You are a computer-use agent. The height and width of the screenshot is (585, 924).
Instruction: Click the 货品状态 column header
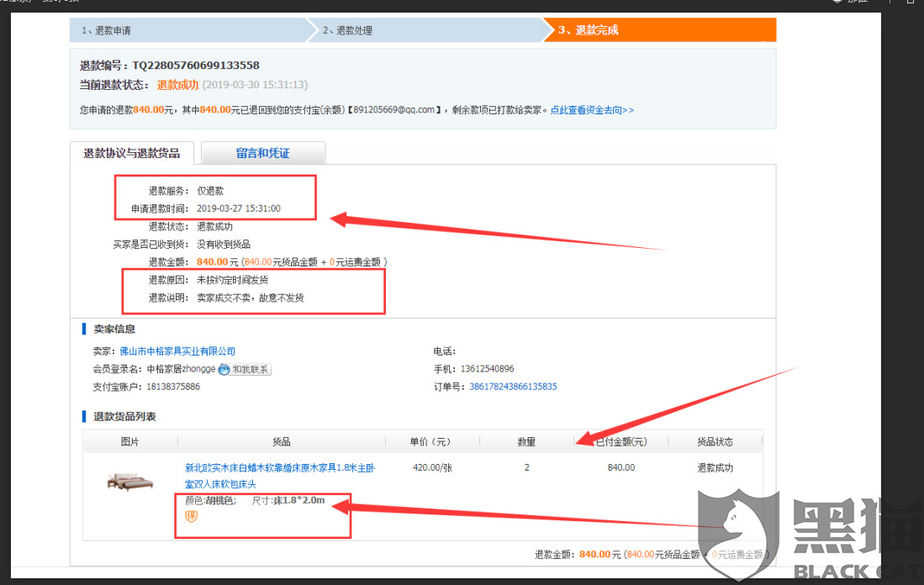tap(715, 442)
